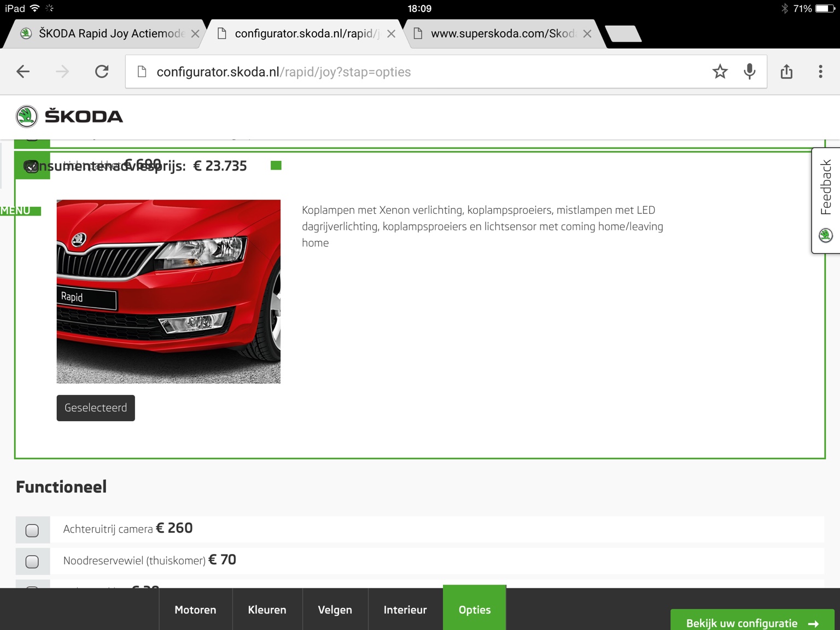Go to the Interieur step
Image resolution: width=840 pixels, height=630 pixels.
point(405,609)
